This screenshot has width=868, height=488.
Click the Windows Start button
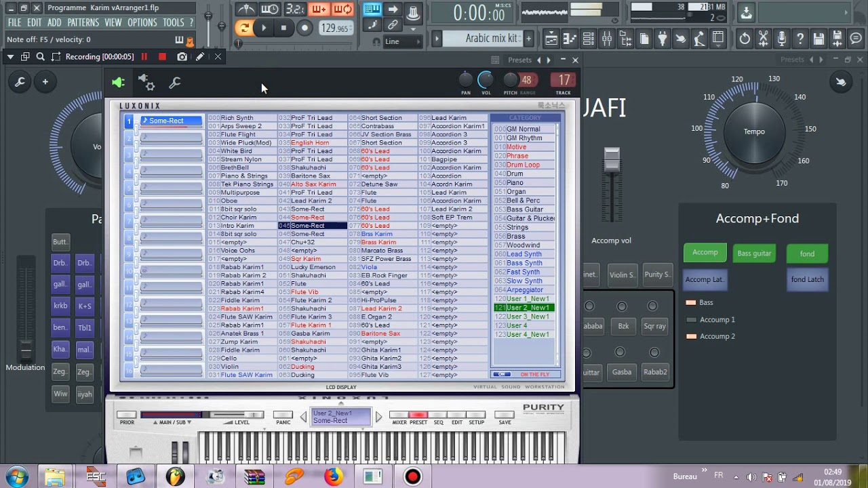(16, 476)
